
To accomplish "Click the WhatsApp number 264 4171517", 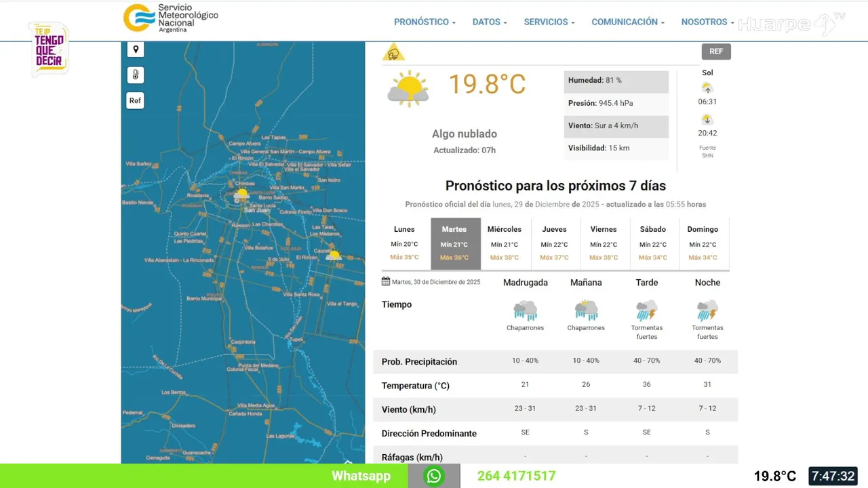I will [516, 476].
